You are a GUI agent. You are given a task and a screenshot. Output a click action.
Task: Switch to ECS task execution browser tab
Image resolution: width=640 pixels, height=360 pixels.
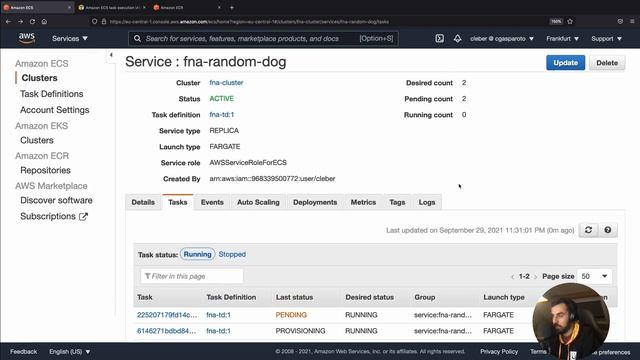coord(112,7)
